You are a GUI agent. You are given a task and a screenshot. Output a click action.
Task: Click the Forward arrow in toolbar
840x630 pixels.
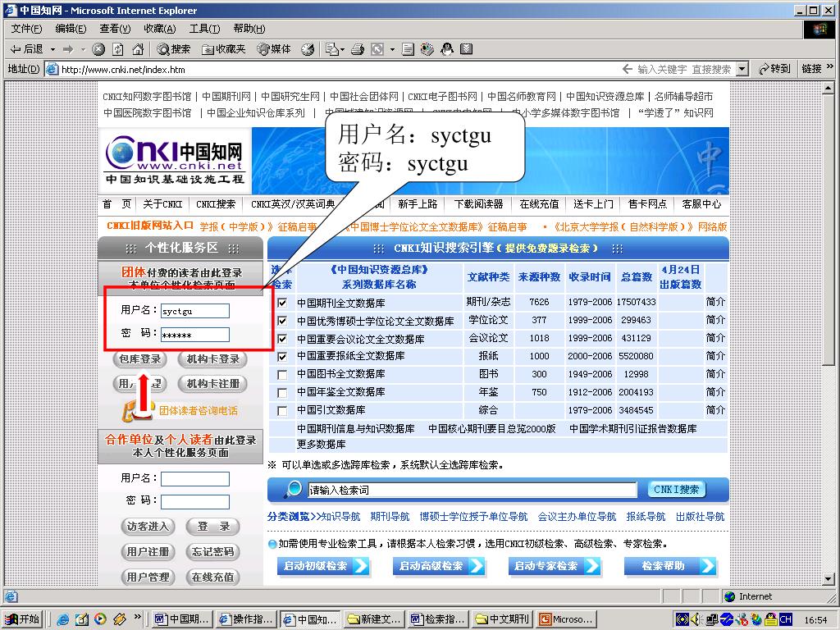point(68,49)
